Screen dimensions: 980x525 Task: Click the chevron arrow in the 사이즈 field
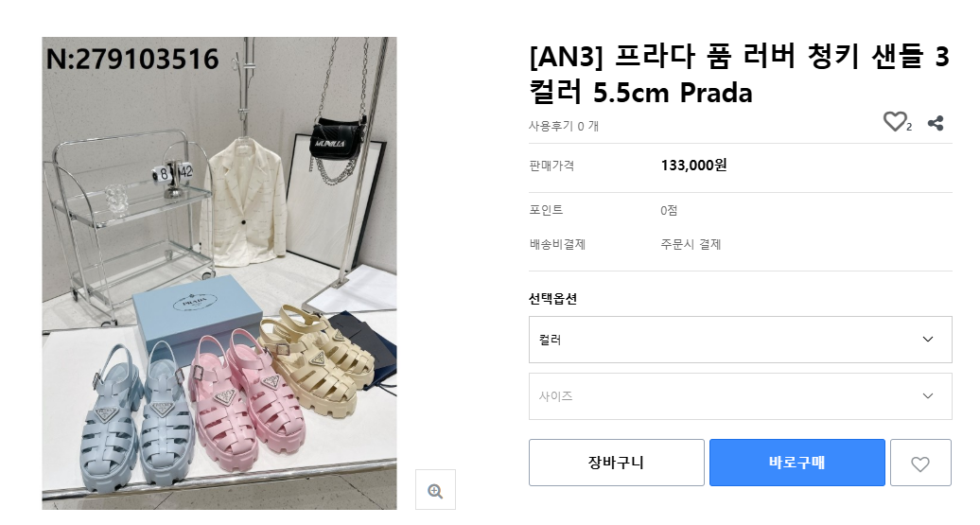coord(927,396)
